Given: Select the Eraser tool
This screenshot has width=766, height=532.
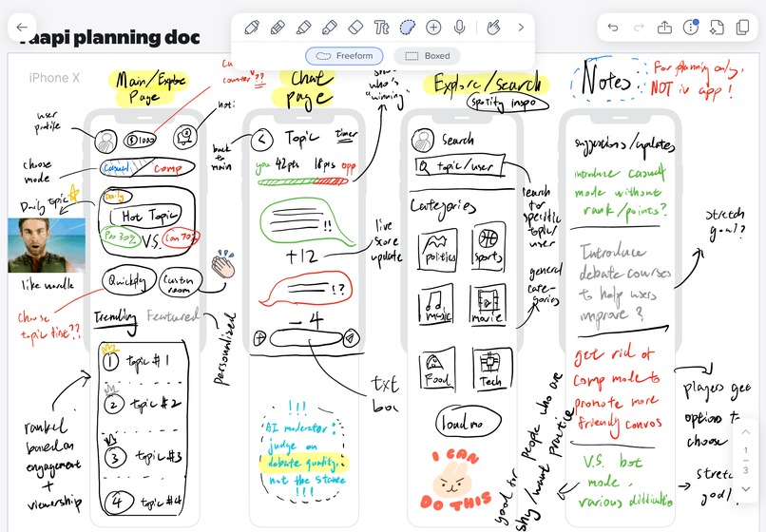Looking at the screenshot, I should tap(355, 28).
